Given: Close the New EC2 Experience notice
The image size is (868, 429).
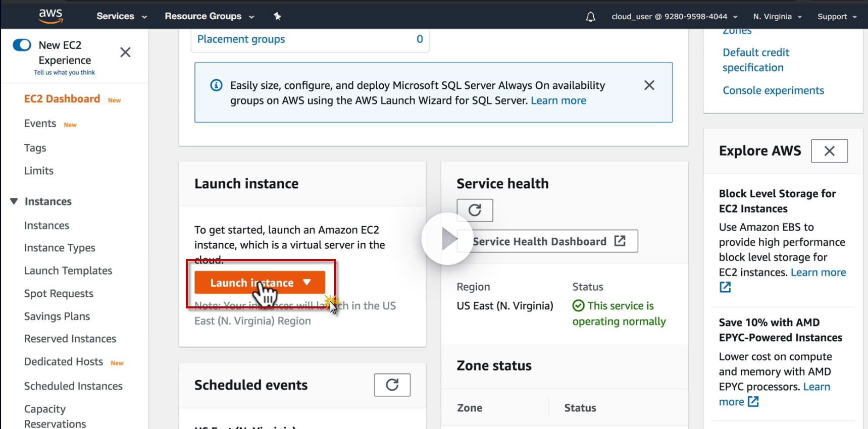Looking at the screenshot, I should tap(125, 52).
